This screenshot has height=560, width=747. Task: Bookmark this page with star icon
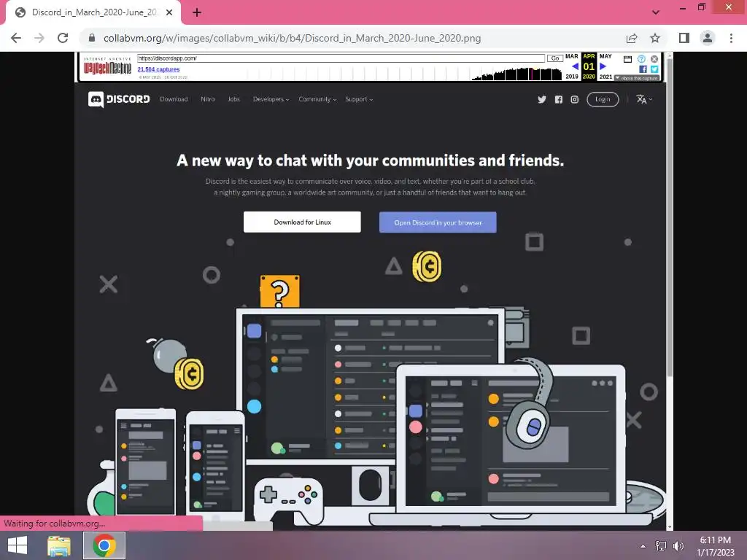[655, 38]
